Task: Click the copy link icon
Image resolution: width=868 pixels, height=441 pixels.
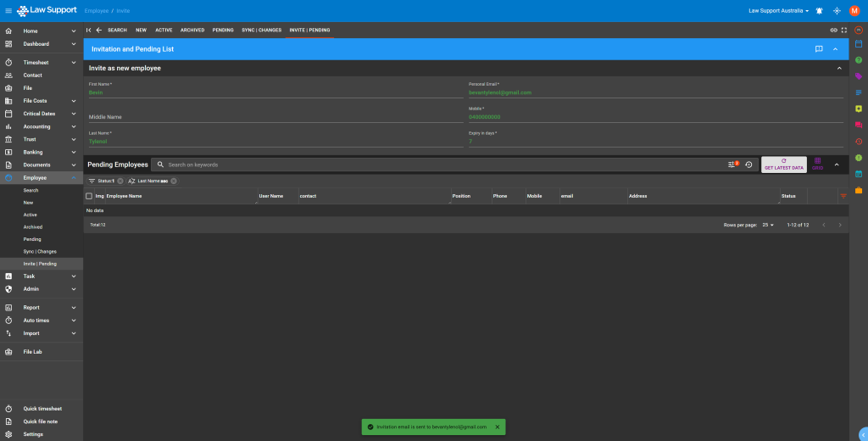Action: [x=833, y=30]
